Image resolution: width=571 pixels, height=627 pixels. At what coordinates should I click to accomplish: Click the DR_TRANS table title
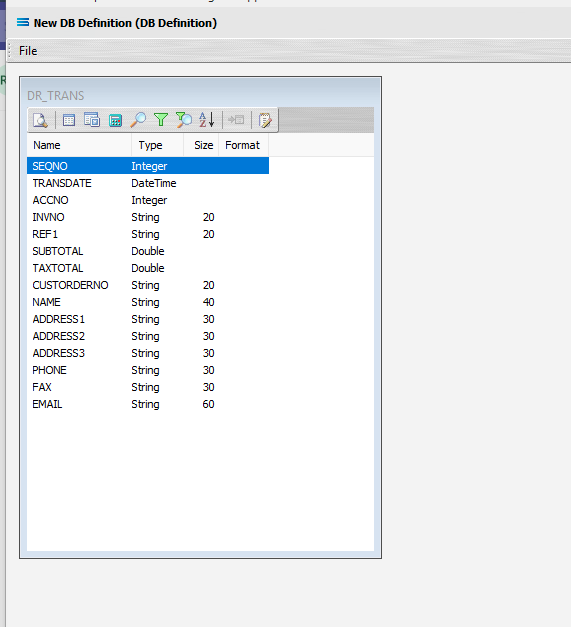point(56,96)
